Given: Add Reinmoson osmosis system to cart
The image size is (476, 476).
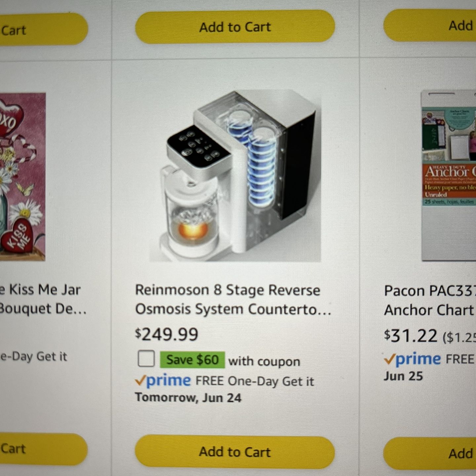Looking at the screenshot, I should pyautogui.click(x=235, y=452).
